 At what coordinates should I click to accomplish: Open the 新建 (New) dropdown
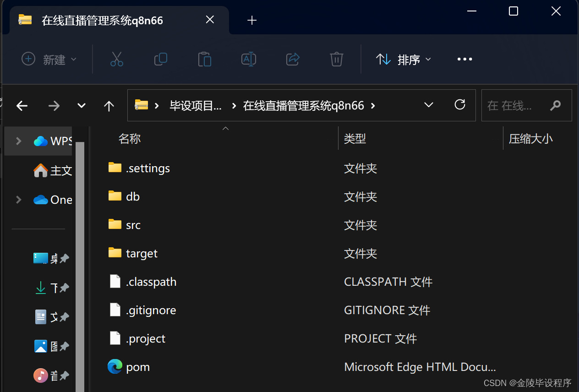click(49, 60)
